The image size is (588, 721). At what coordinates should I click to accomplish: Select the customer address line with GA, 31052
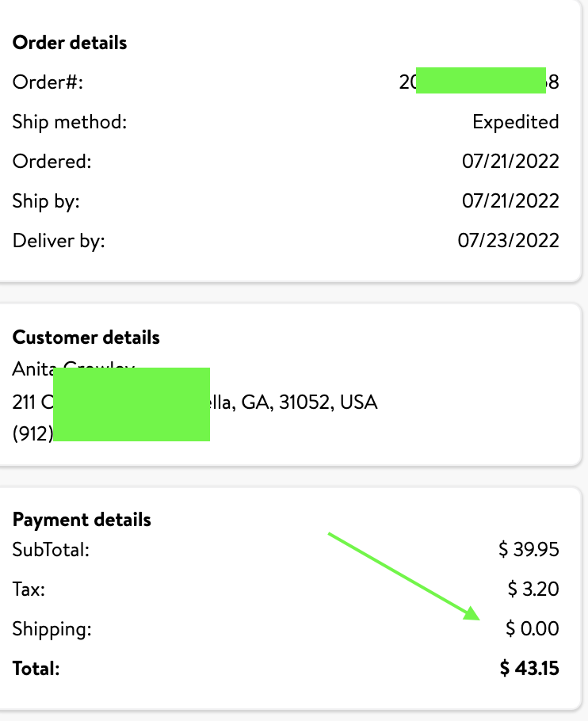pos(195,402)
